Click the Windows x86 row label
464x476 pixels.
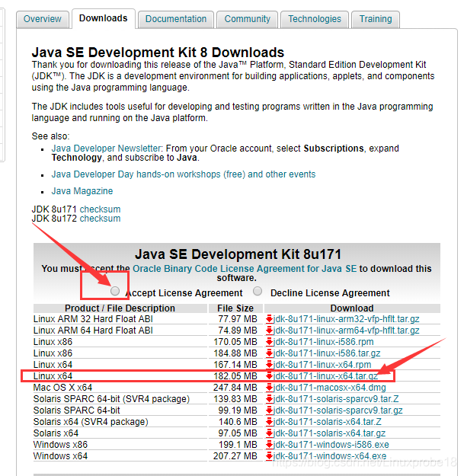(60, 445)
